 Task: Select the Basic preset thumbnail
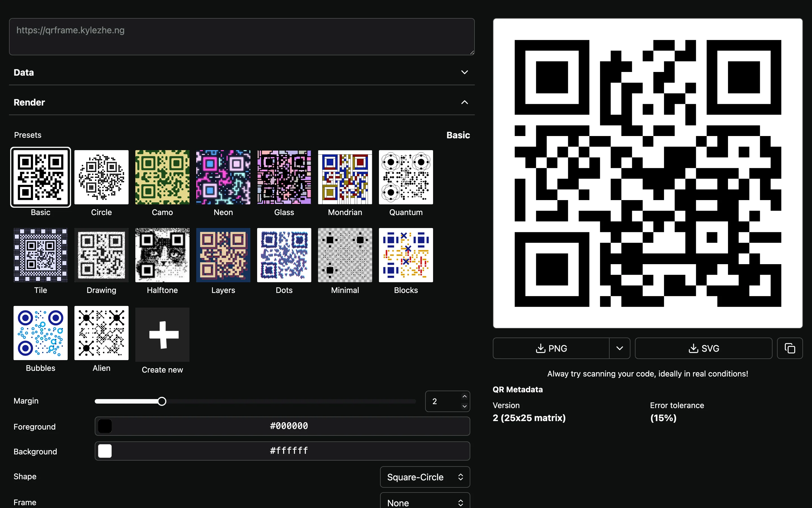pos(41,177)
